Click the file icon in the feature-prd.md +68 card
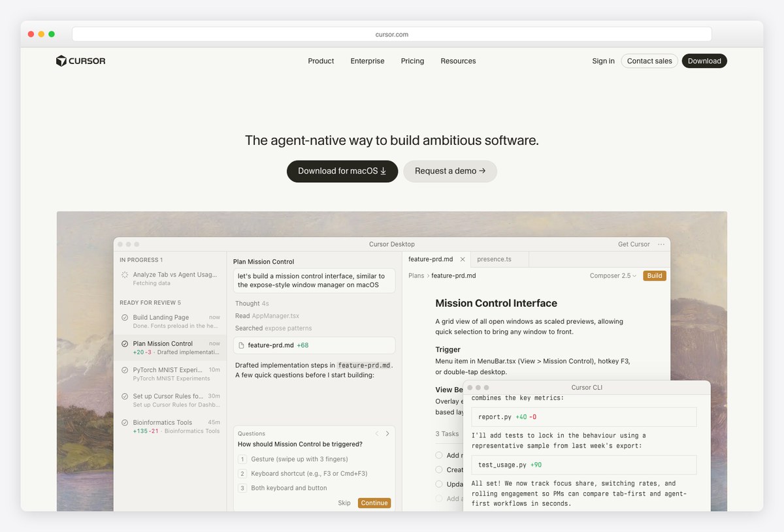The width and height of the screenshot is (784, 532). 241,345
